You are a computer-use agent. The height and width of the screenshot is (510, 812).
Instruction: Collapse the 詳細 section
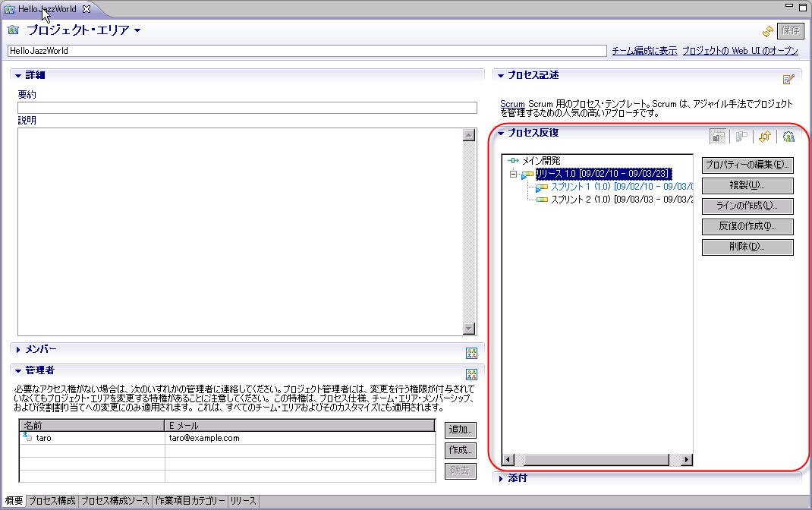(18, 76)
